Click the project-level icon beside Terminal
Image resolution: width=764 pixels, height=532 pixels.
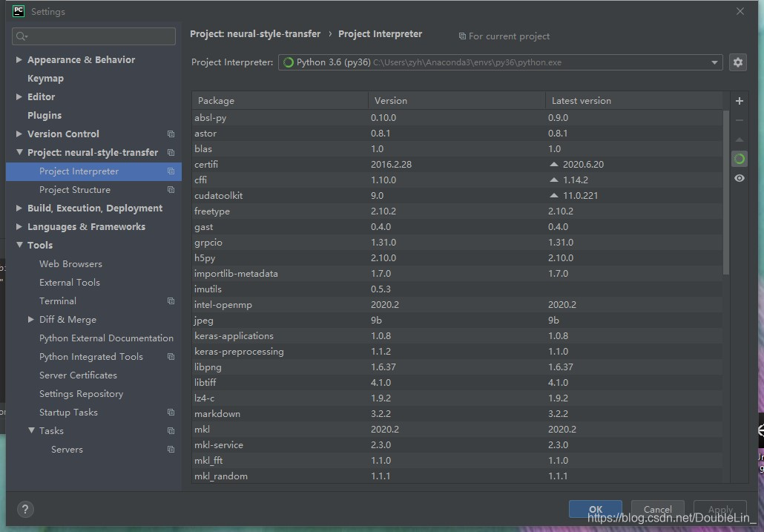coord(171,301)
